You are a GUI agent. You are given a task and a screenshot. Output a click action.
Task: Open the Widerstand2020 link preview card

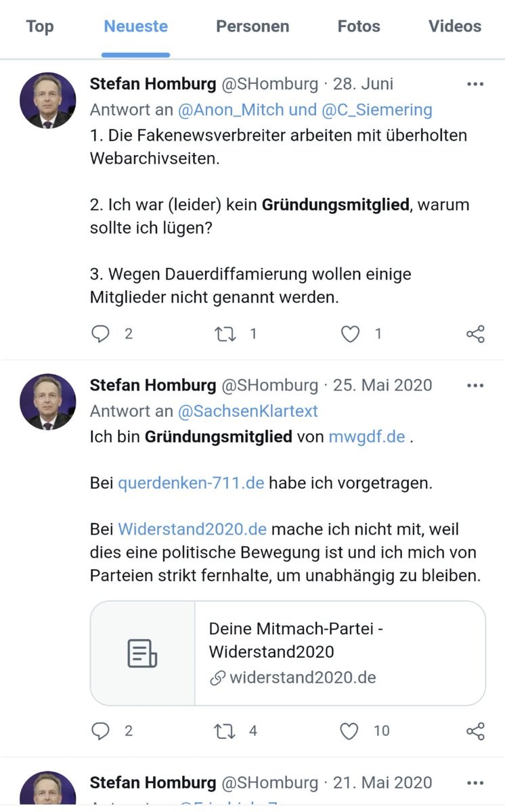click(x=338, y=653)
